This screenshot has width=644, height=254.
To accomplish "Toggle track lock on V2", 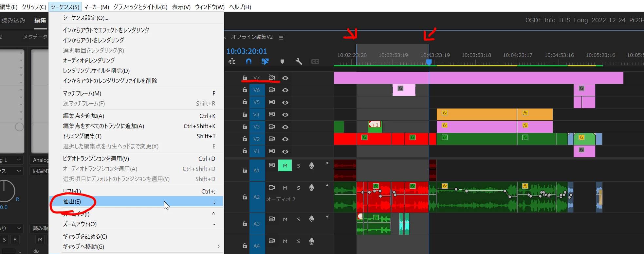I will coord(245,139).
